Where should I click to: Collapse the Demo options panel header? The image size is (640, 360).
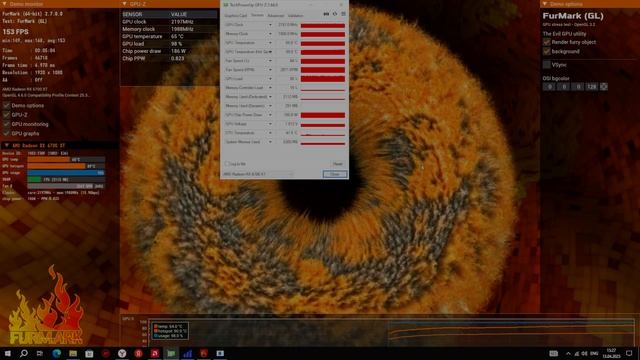[x=544, y=4]
